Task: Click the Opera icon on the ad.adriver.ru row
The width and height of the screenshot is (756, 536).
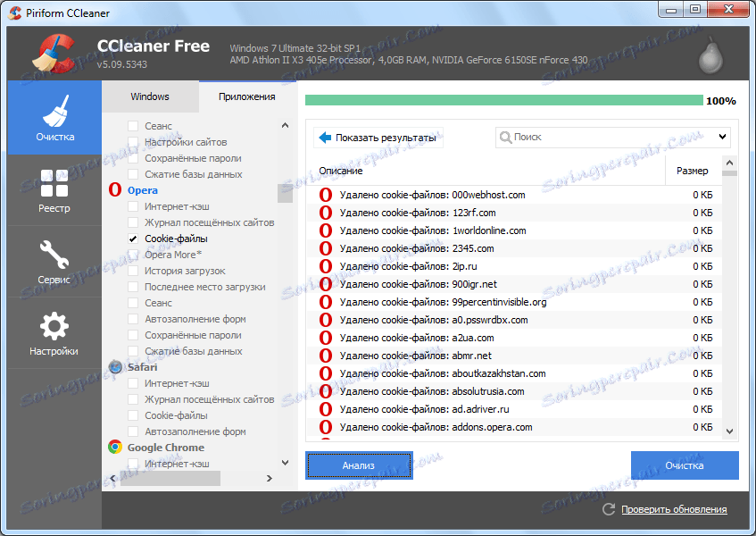Action: pyautogui.click(x=326, y=409)
